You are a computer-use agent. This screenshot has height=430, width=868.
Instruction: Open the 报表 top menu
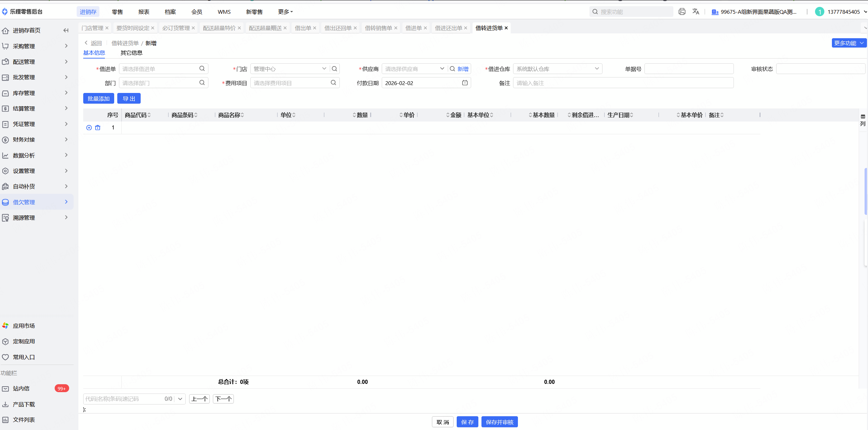coord(144,12)
